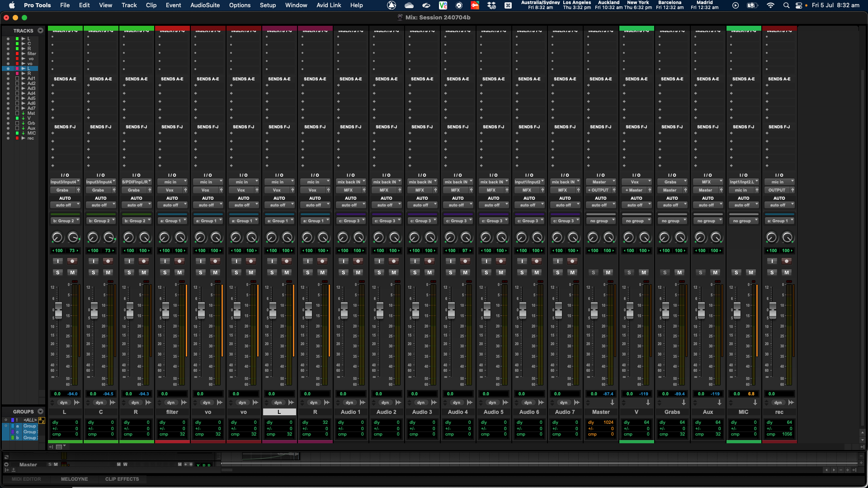
Task: Click the rec track volume fader
Action: [x=773, y=310]
